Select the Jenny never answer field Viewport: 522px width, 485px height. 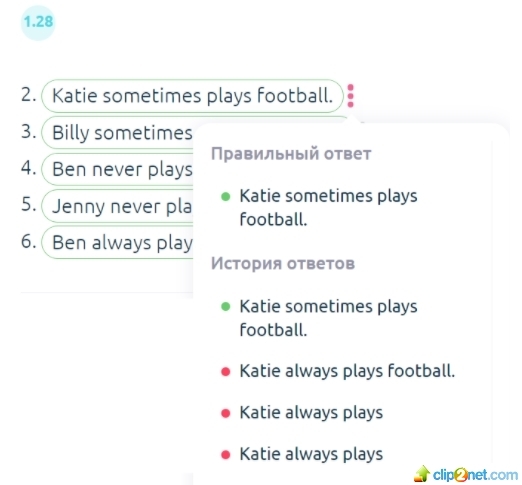click(117, 206)
